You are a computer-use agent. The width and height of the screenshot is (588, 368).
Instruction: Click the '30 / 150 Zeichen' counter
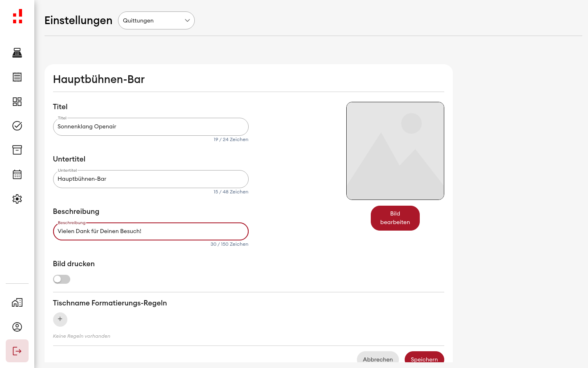[x=229, y=244]
